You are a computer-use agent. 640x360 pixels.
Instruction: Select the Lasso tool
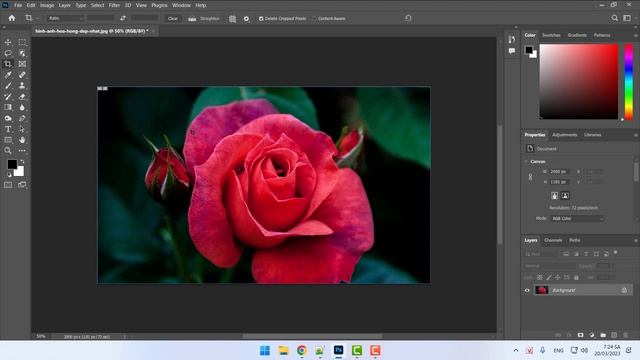[x=8, y=53]
